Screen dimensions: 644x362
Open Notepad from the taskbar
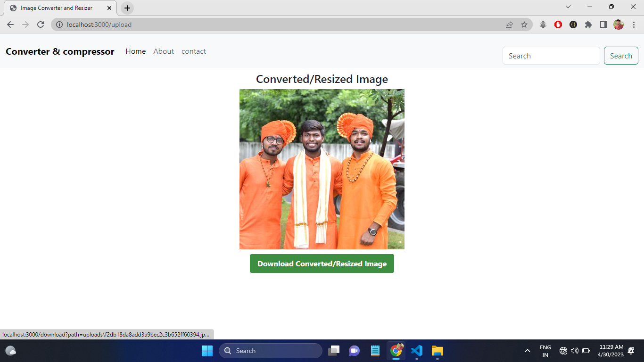coord(375,351)
